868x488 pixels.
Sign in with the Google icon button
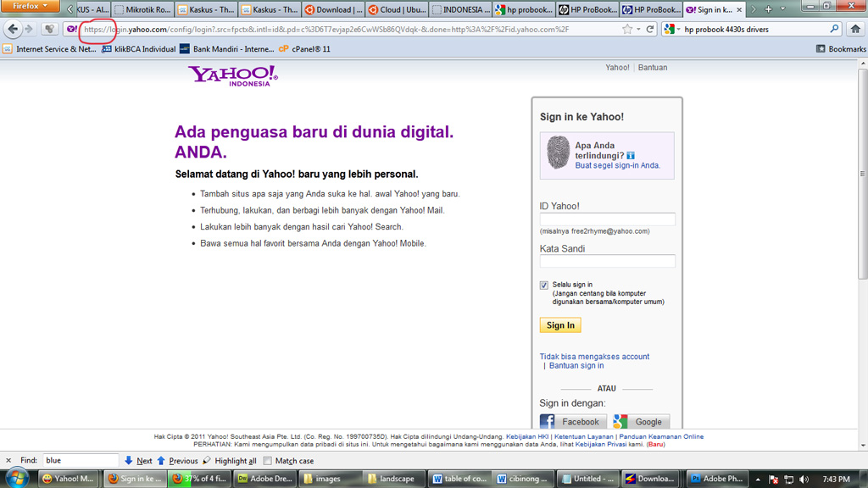click(640, 421)
